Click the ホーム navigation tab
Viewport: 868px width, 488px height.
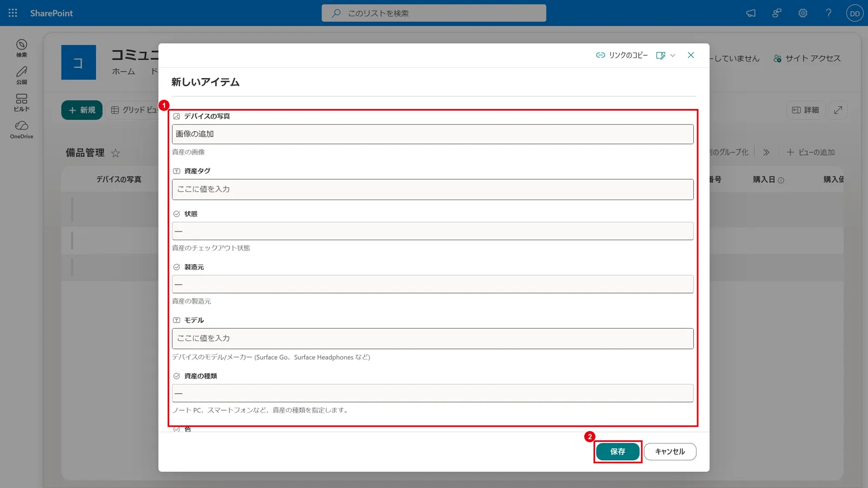tap(124, 72)
